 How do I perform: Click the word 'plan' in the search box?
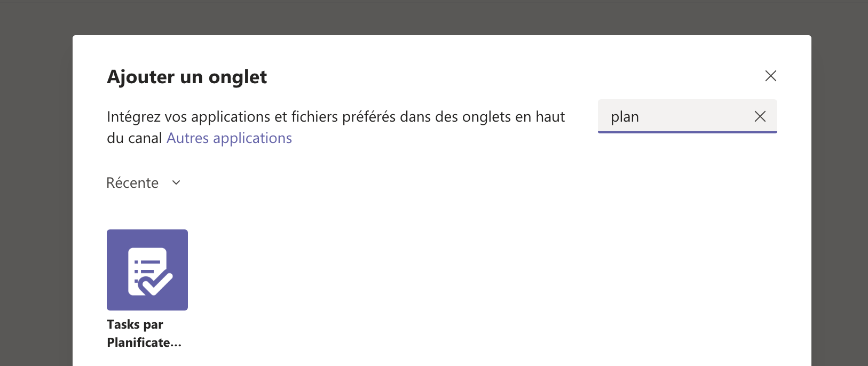tap(625, 117)
